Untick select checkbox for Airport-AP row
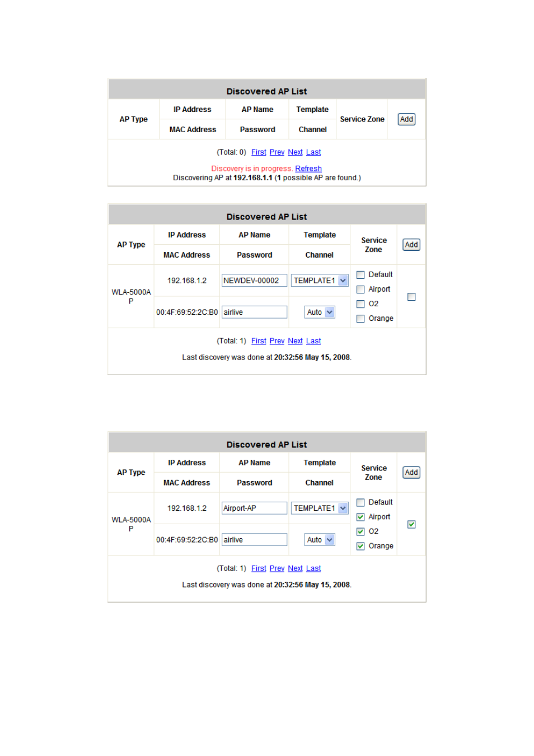534x756 pixels. (411, 525)
